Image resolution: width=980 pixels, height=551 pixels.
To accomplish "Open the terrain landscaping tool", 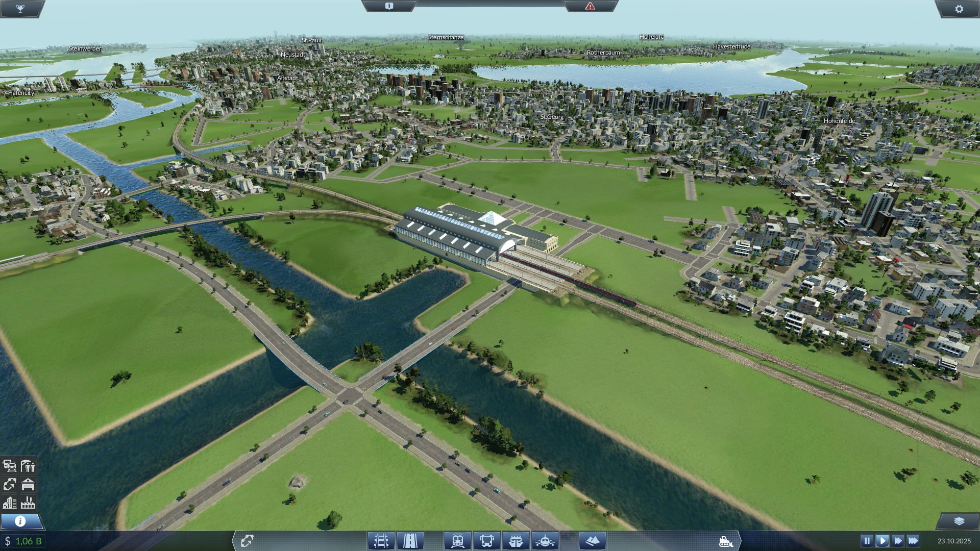I will coord(593,541).
